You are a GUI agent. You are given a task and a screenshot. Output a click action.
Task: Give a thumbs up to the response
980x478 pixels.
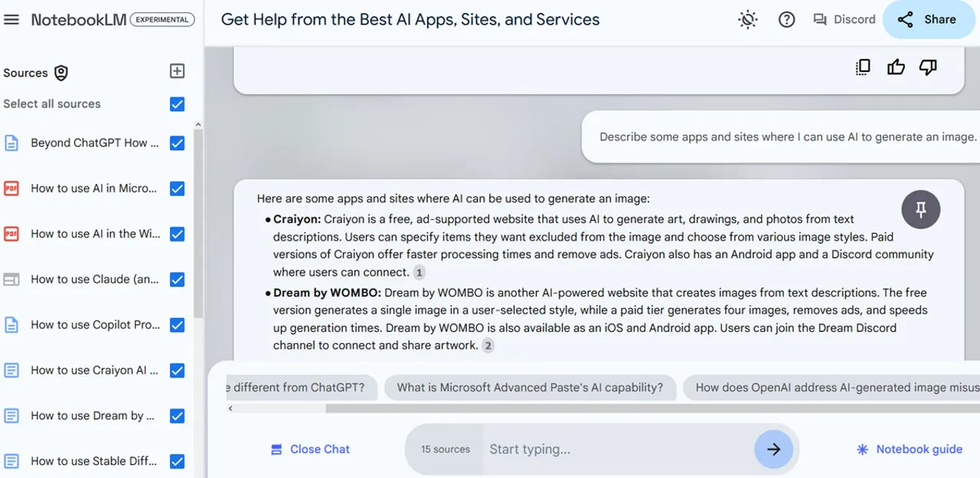click(896, 67)
